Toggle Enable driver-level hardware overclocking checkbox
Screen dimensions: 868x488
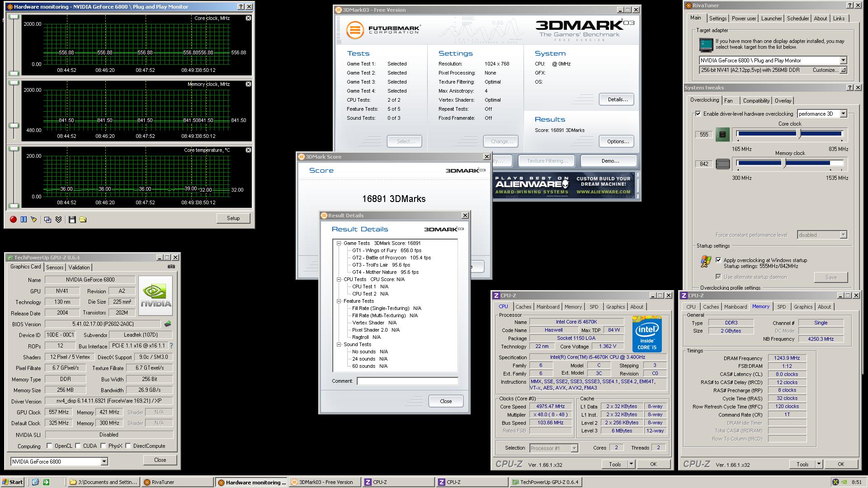(x=698, y=114)
